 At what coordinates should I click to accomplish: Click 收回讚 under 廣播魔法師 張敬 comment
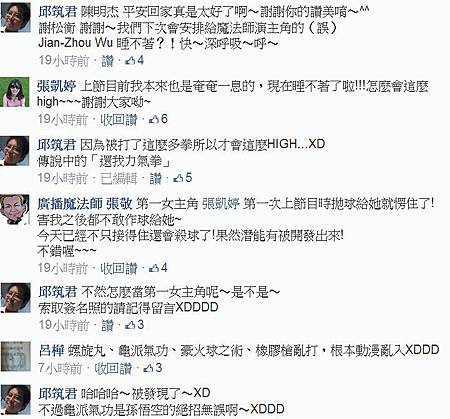tap(119, 268)
